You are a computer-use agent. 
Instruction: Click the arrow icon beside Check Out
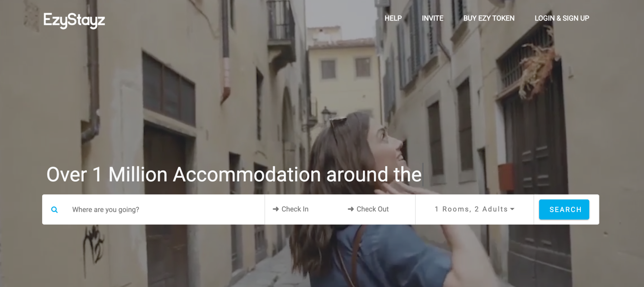coord(351,209)
